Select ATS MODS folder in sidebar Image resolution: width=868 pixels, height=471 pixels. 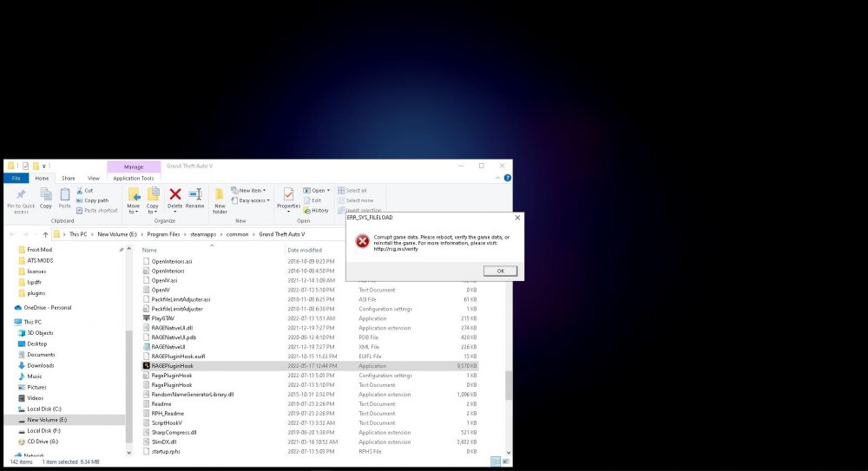pos(40,260)
